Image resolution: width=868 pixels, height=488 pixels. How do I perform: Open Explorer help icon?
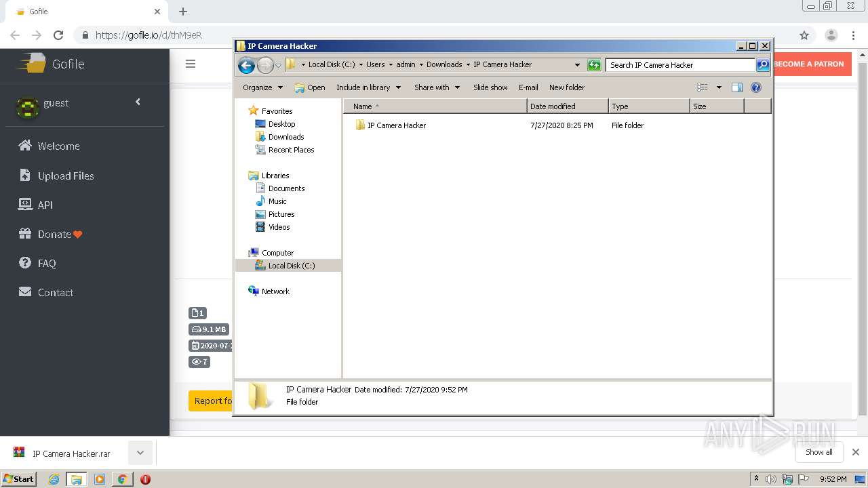pyautogui.click(x=756, y=87)
